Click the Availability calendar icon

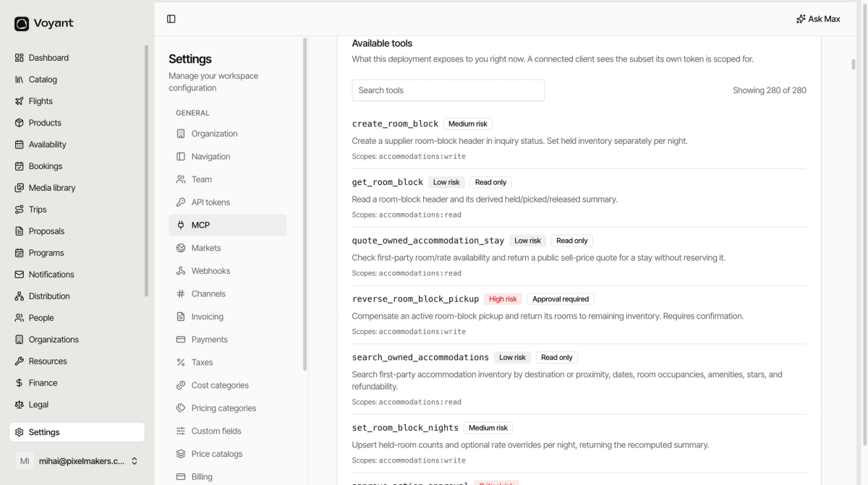pos(20,145)
